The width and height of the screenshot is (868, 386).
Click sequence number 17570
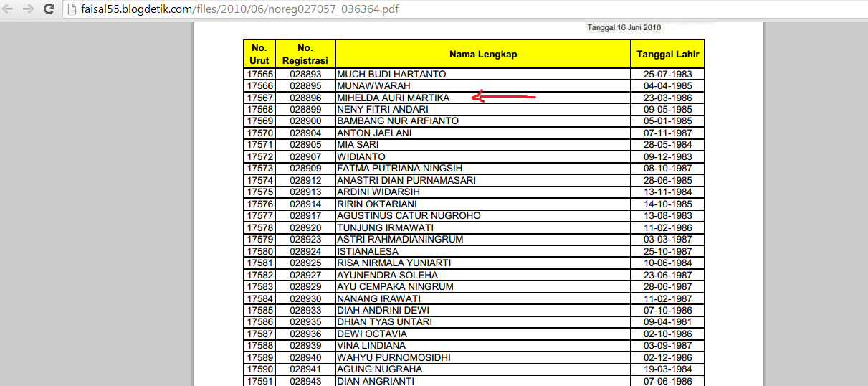click(259, 133)
